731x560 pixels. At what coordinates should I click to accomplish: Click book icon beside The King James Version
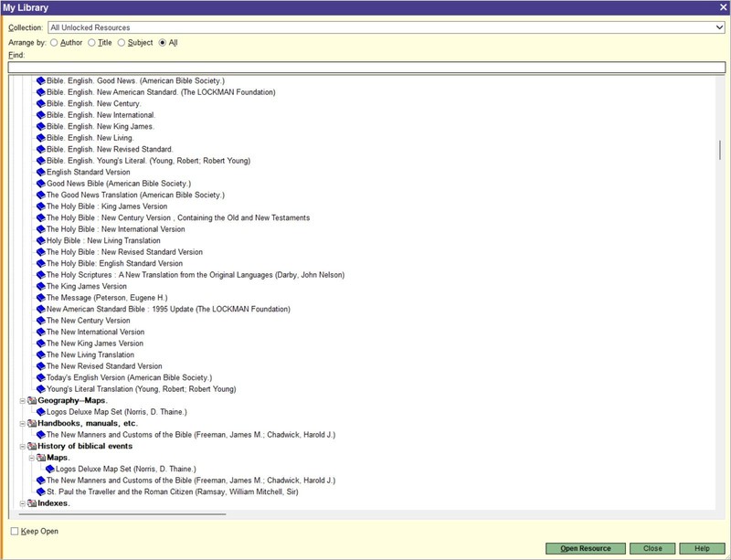[41, 286]
